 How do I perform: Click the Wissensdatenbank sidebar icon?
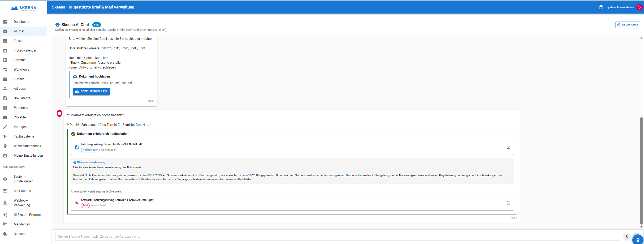[x=5, y=146]
